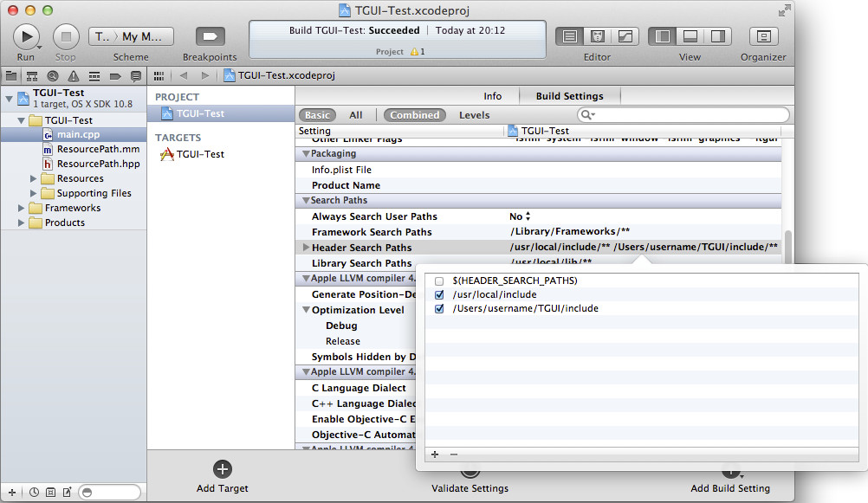Collapse the TGUI-Test project root in navigator
The image size is (868, 503).
coord(9,99)
